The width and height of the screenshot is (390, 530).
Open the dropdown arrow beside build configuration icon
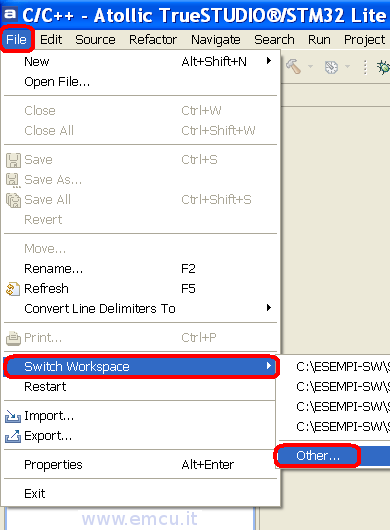(347, 67)
